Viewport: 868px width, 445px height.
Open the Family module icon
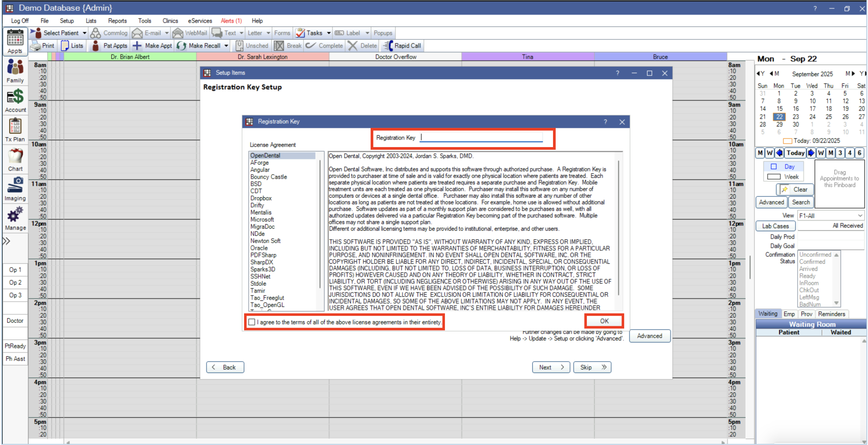[x=15, y=67]
